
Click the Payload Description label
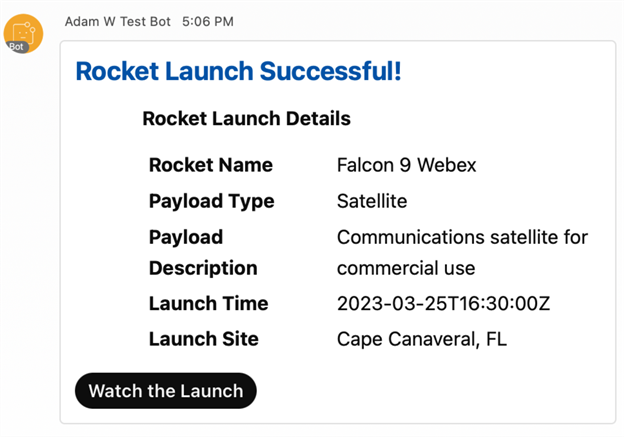coord(203,252)
